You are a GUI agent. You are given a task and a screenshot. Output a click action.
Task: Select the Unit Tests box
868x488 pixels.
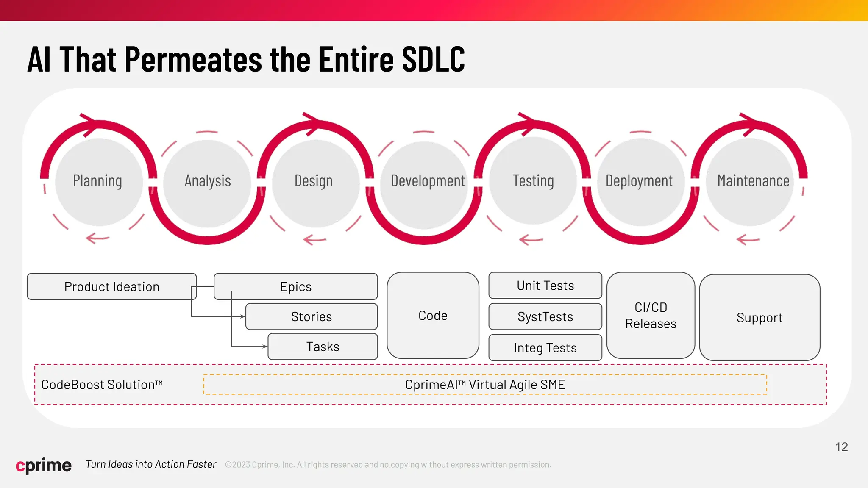click(x=545, y=286)
